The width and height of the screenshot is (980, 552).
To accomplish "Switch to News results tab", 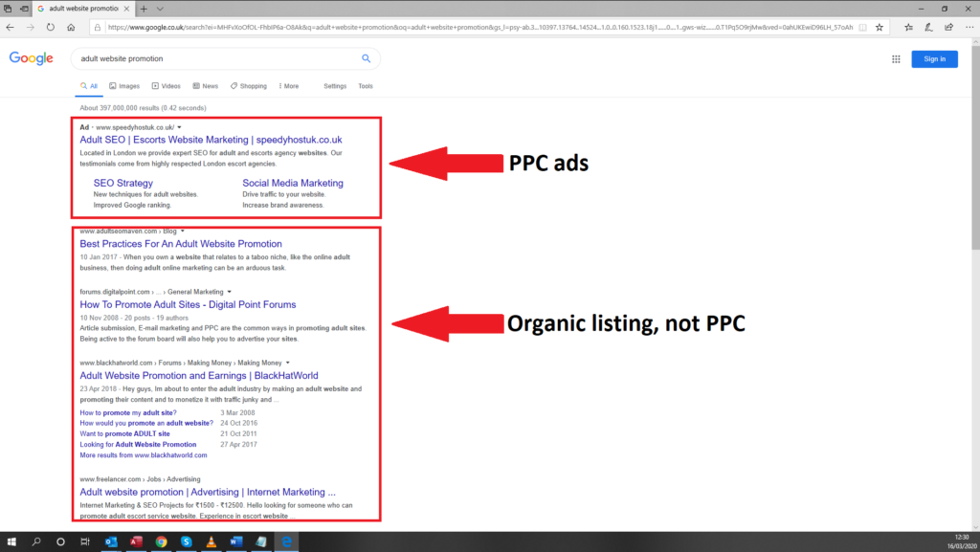I will coord(206,86).
